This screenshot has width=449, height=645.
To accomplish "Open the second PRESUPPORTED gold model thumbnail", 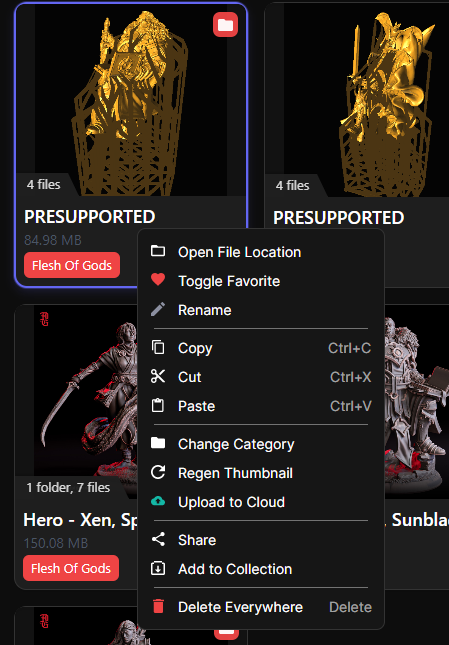I will click(357, 100).
